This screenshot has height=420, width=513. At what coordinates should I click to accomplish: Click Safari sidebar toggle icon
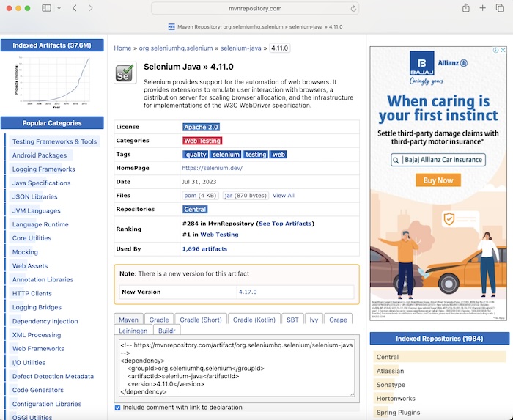46,8
